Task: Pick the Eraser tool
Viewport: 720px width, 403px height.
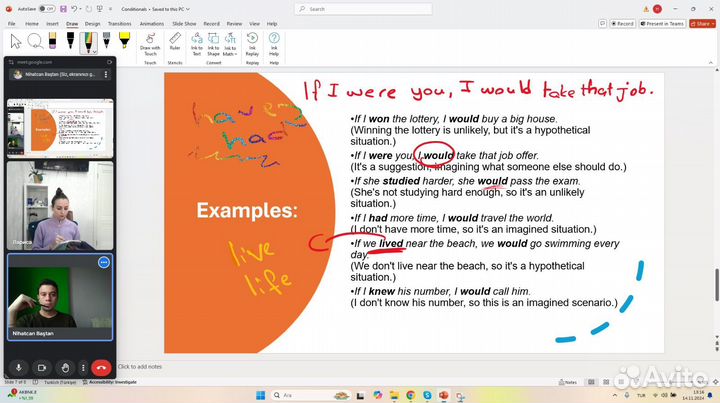Action: click(x=53, y=41)
